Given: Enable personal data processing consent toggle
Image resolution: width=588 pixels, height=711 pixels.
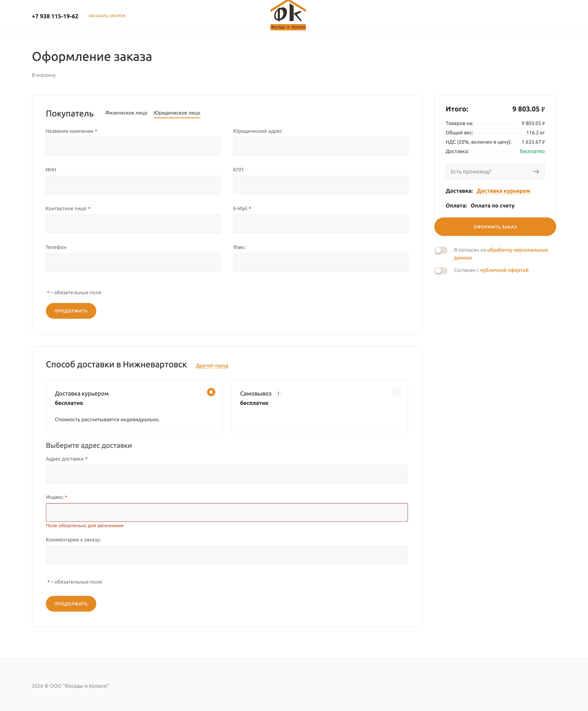Looking at the screenshot, I should point(441,250).
